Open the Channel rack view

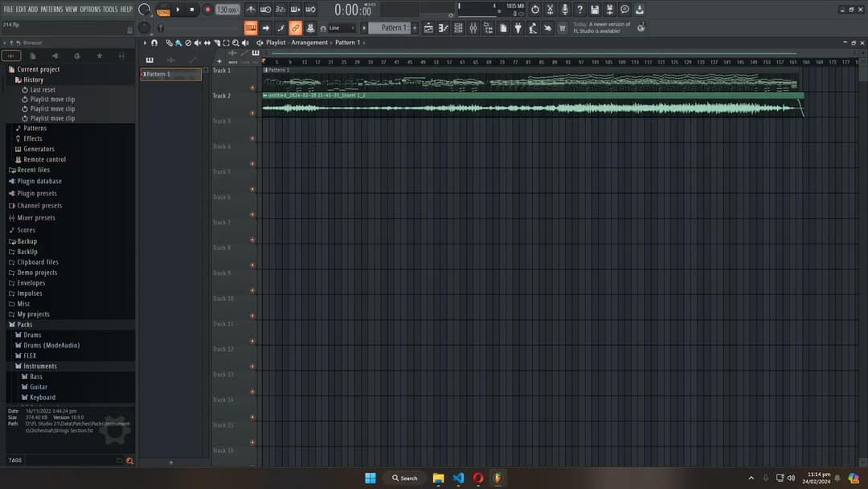pos(457,28)
